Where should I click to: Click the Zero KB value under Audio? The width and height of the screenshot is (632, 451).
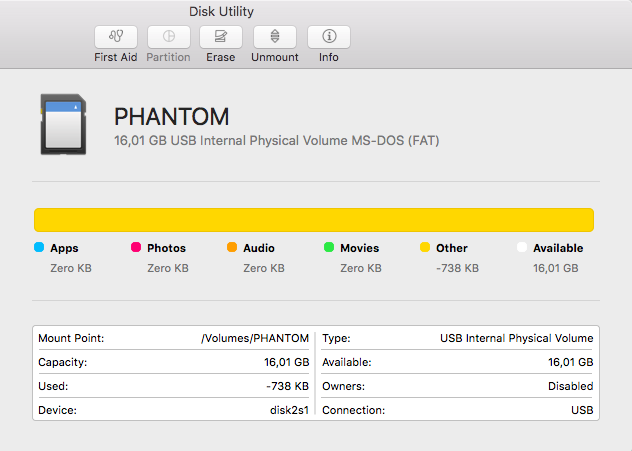[x=264, y=268]
